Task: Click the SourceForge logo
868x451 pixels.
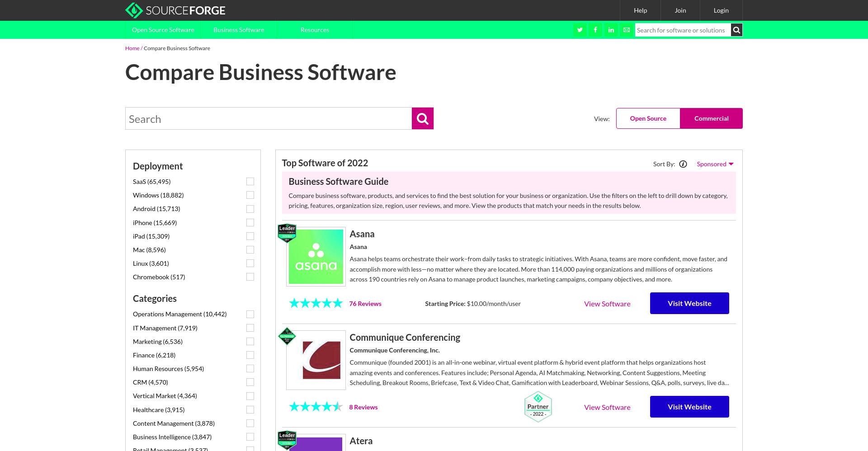Action: pos(175,10)
